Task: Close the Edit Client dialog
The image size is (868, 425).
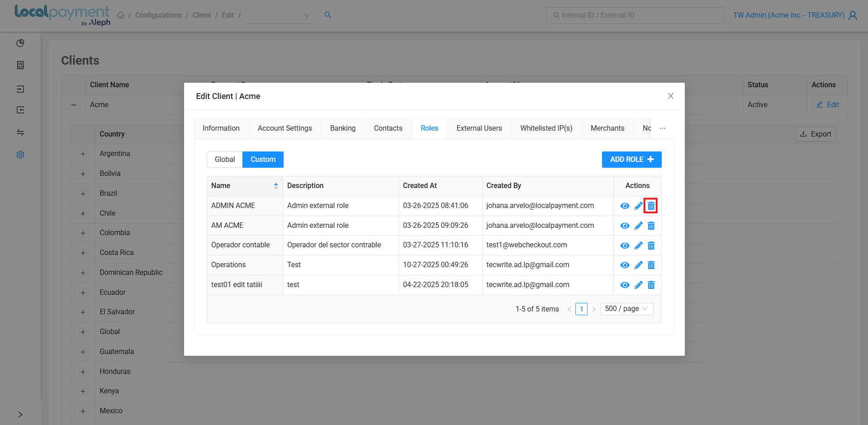Action: pyautogui.click(x=671, y=96)
